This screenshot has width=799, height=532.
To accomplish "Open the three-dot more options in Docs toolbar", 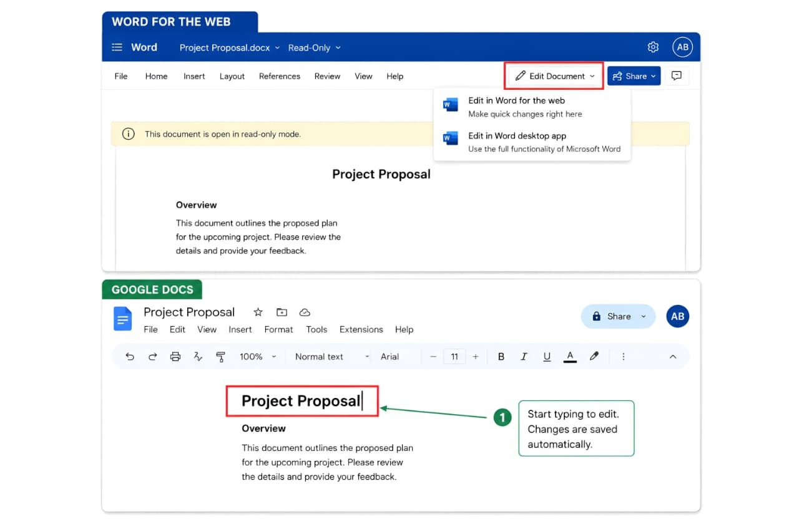I will tap(624, 357).
